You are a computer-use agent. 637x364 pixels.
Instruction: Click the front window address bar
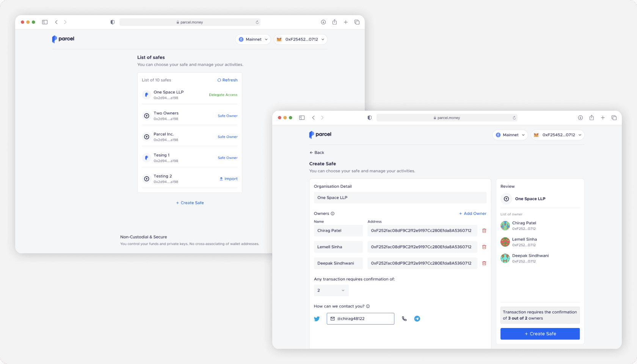[447, 118]
